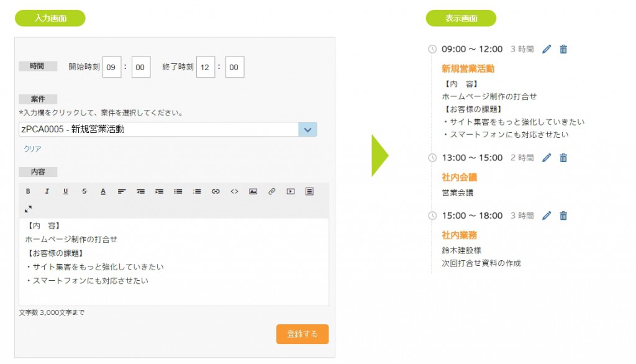Apply strikethrough formatting
This screenshot has width=636, height=364.
click(84, 191)
